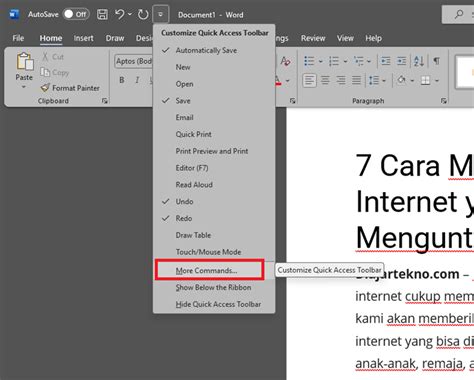This screenshot has height=380, width=474.
Task: Open the File tab
Action: [x=18, y=38]
